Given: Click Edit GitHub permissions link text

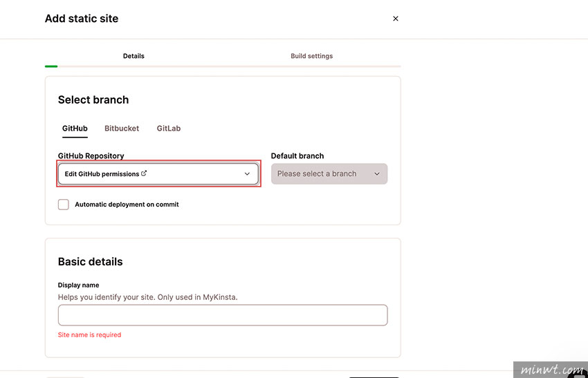Looking at the screenshot, I should point(102,174).
